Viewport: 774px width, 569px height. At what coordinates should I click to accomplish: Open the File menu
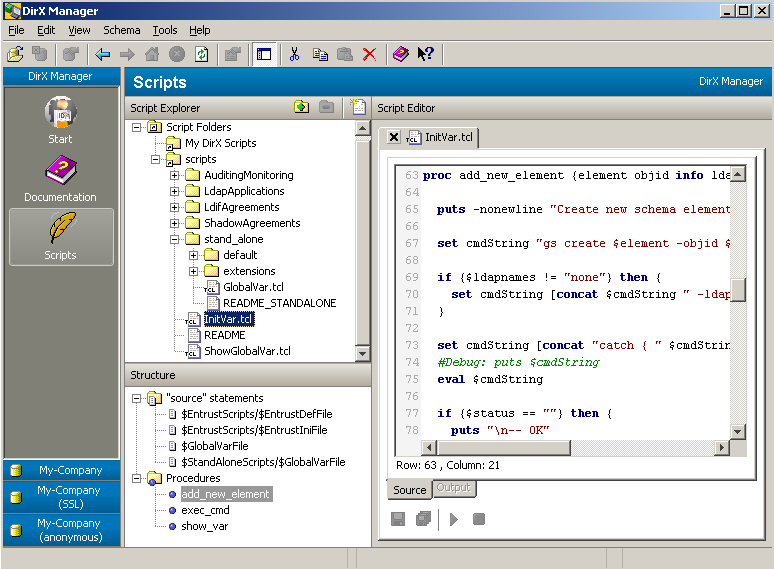point(16,30)
